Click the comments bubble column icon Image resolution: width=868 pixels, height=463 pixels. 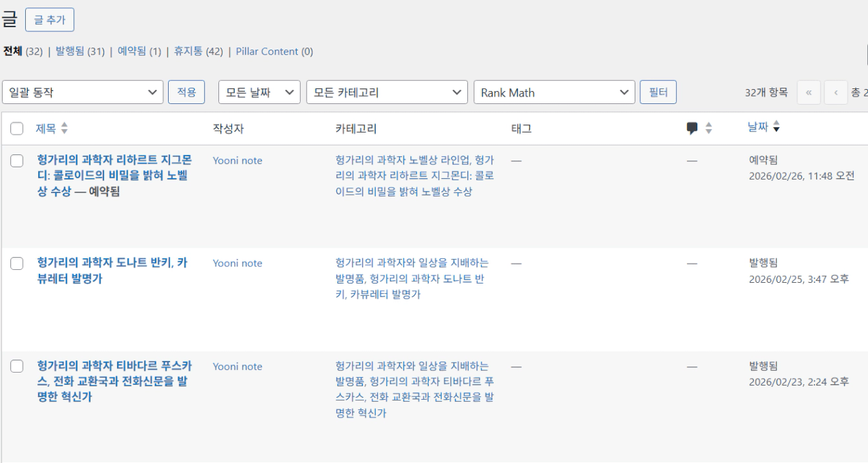pos(692,128)
